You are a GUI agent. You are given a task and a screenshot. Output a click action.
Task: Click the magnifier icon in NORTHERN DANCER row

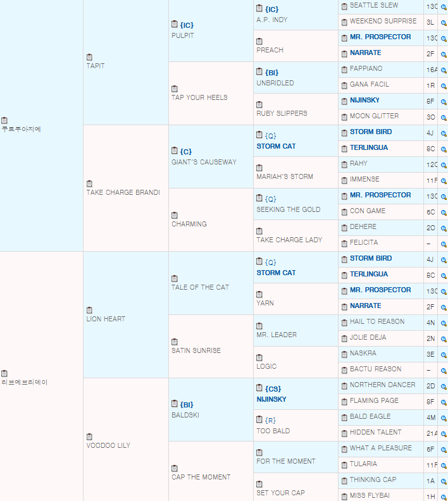[444, 387]
